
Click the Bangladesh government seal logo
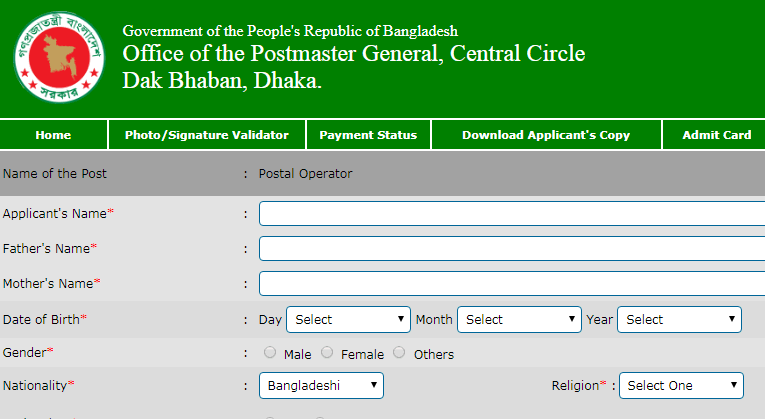point(59,57)
